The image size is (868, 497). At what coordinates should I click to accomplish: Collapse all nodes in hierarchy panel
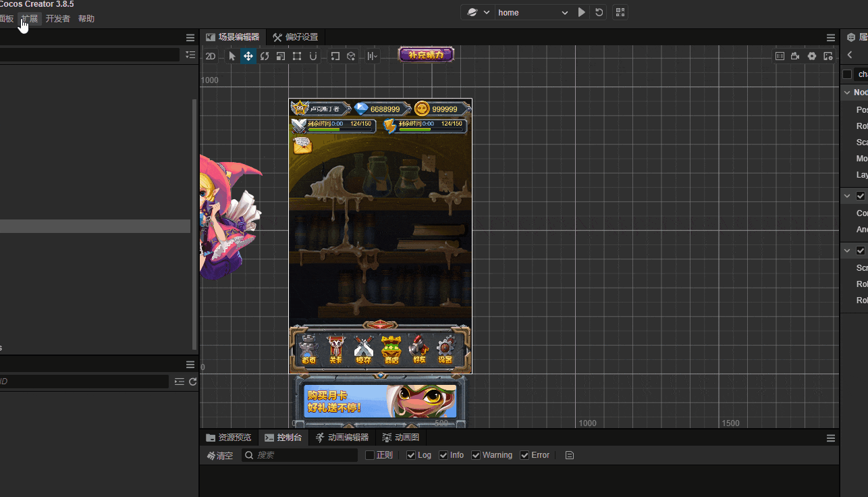click(x=190, y=55)
